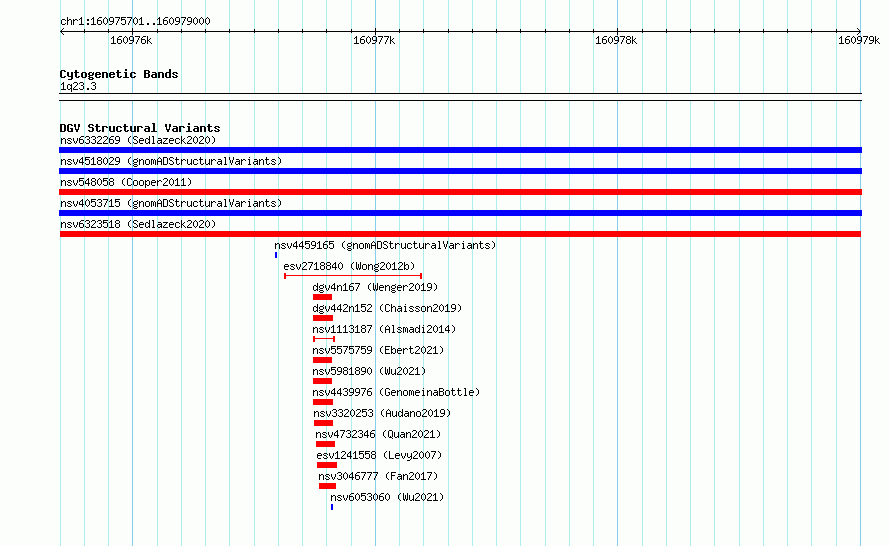Open nsv3046777 (Fan2017) label
Image resolution: width=890 pixels, height=546 pixels.
[378, 476]
